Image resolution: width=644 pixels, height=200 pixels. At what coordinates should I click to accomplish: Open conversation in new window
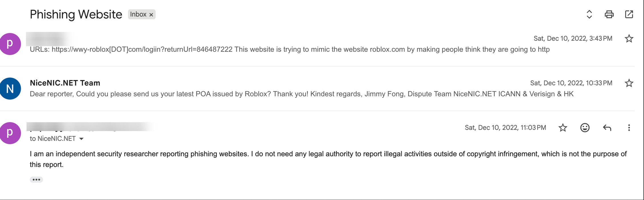point(629,14)
